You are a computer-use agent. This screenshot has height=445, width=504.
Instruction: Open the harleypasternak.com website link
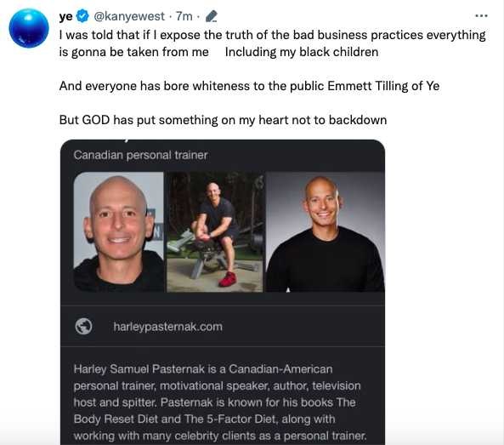click(x=167, y=327)
